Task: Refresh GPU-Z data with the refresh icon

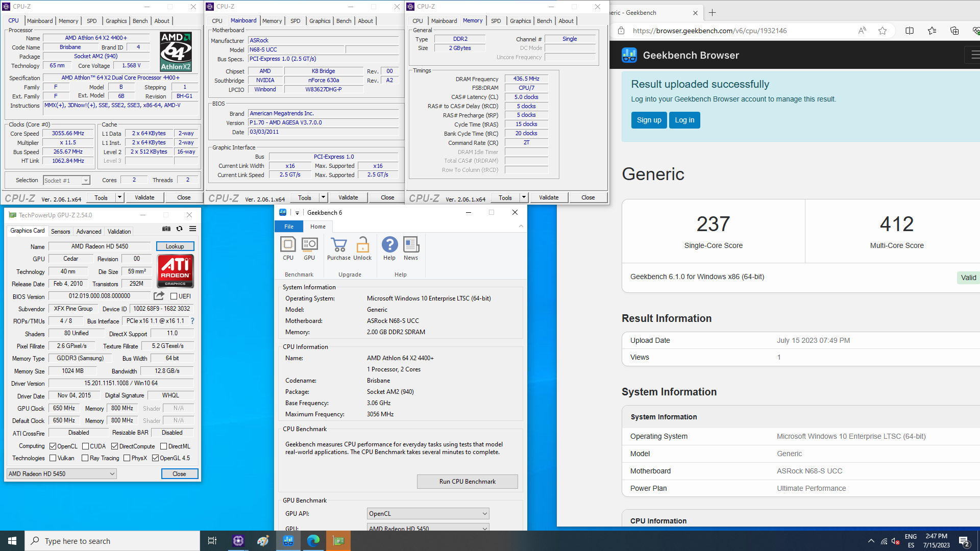Action: (x=179, y=229)
